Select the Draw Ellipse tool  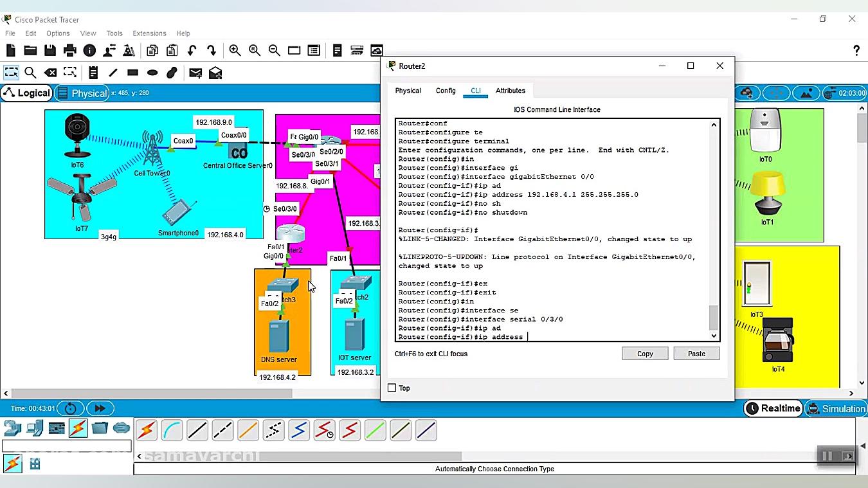click(x=152, y=73)
